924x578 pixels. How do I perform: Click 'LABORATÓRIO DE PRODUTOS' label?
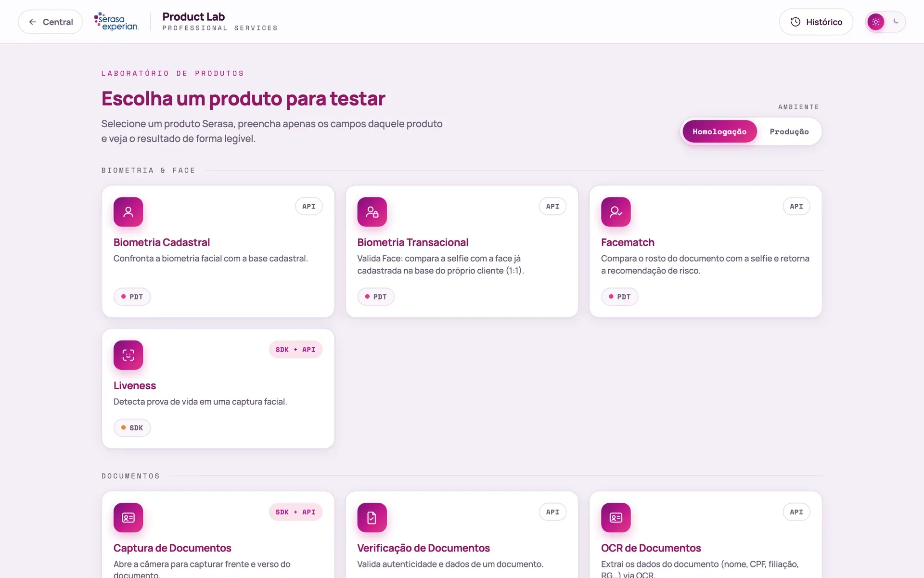tap(173, 73)
